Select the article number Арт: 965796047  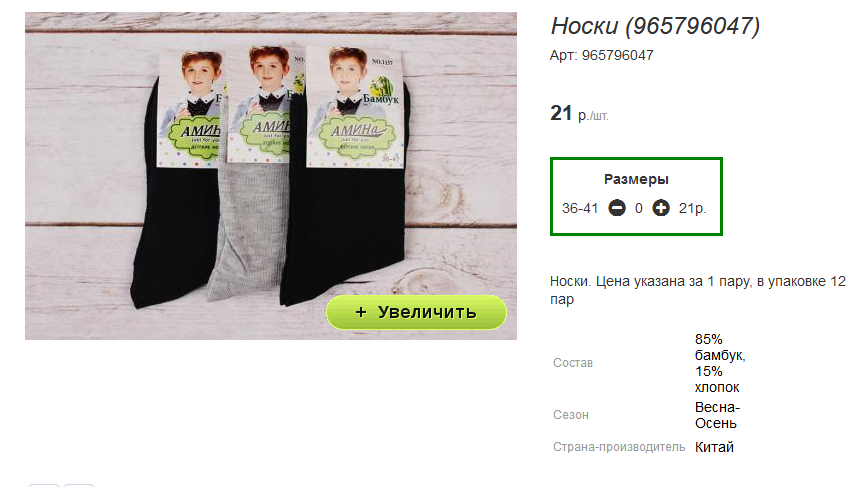602,55
